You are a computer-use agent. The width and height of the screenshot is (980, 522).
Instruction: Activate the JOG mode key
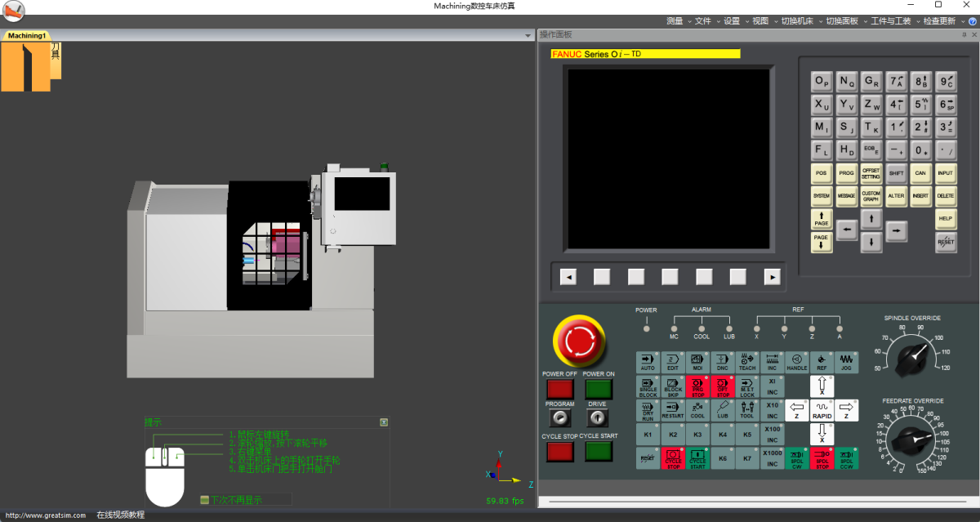[x=847, y=363]
